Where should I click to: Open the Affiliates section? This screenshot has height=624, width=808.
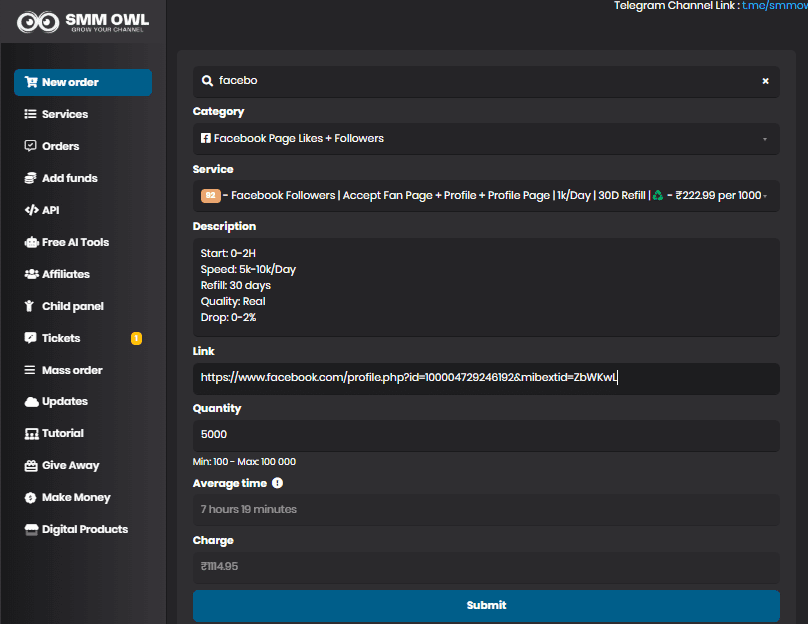point(65,274)
